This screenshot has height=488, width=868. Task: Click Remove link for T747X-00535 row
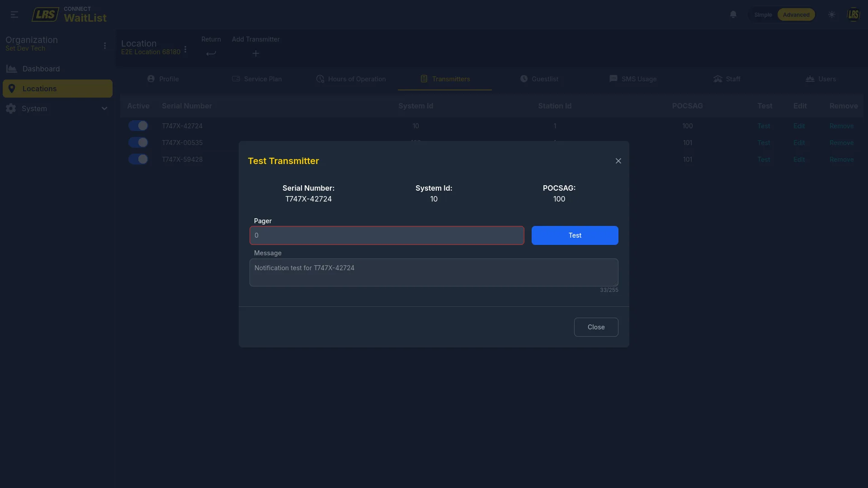pyautogui.click(x=842, y=143)
